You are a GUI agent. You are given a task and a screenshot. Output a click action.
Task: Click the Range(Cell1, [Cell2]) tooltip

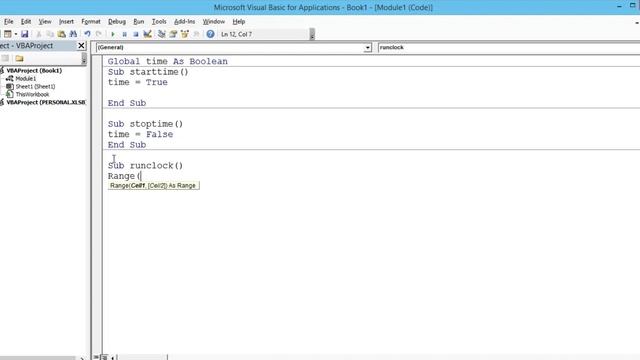[153, 186]
